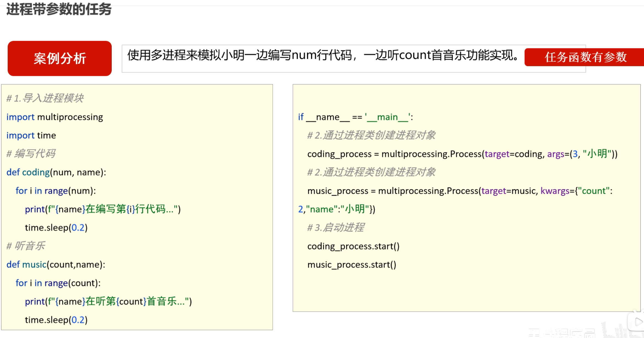This screenshot has width=644, height=338.
Task: Click the def coding(num, name) line
Action: click(56, 172)
